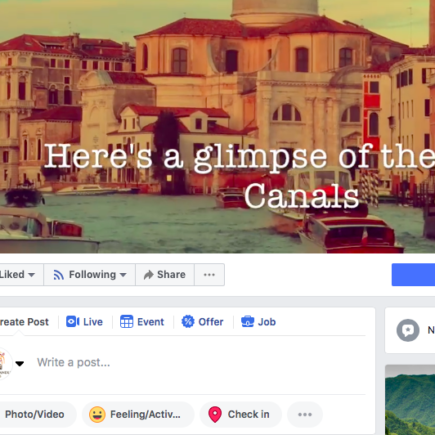This screenshot has height=435, width=435.
Task: Open the post-as profile selector arrow
Action: [20, 363]
